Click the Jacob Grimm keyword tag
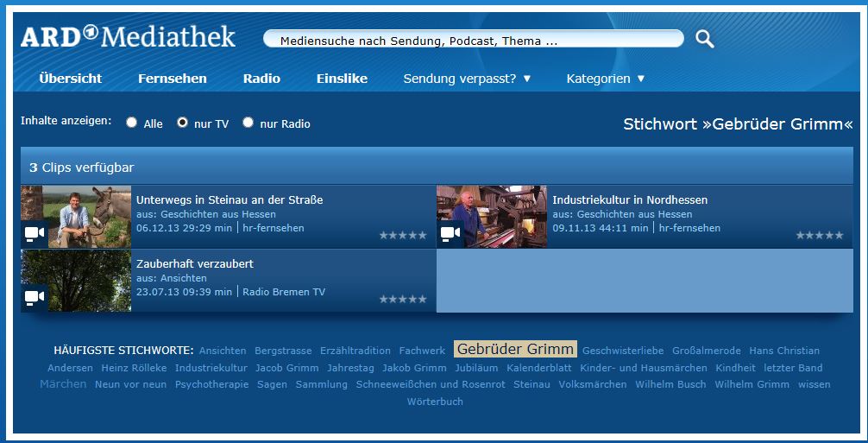The width and height of the screenshot is (868, 443). click(286, 368)
